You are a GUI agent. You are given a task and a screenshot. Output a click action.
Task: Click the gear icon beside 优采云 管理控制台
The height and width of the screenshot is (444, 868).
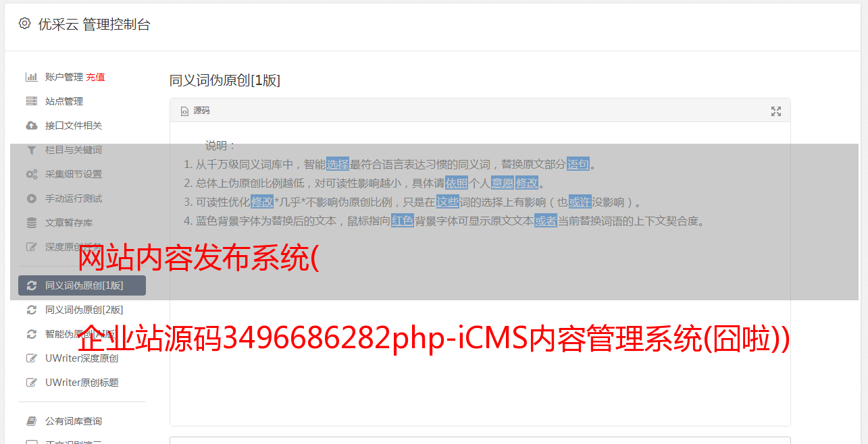point(25,24)
